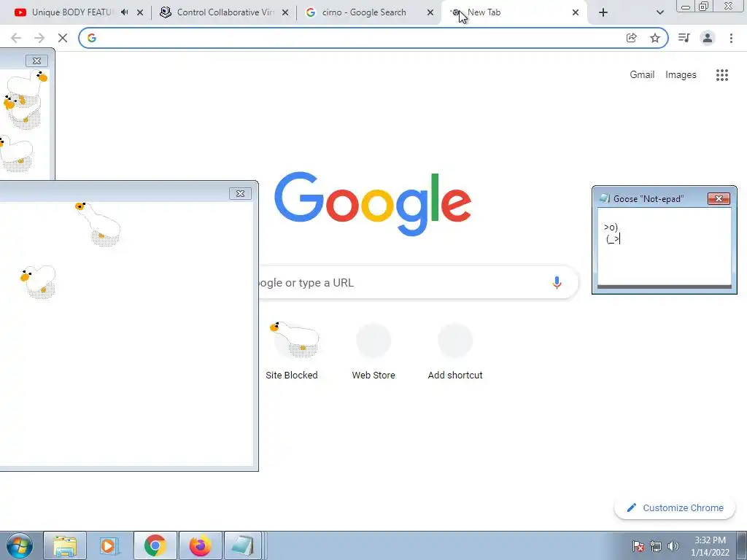Open Windows Explorer from taskbar
Screen dimensions: 747x560
point(65,545)
